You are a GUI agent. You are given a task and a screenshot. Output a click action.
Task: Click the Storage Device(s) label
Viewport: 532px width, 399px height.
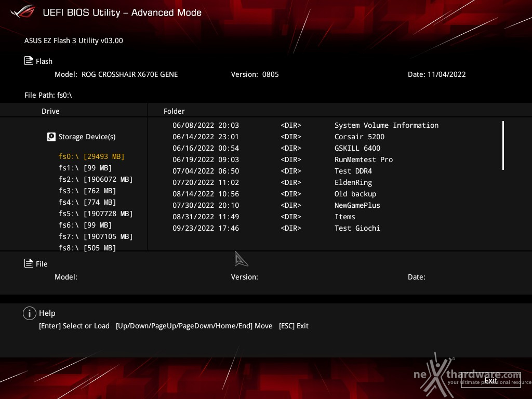87,137
